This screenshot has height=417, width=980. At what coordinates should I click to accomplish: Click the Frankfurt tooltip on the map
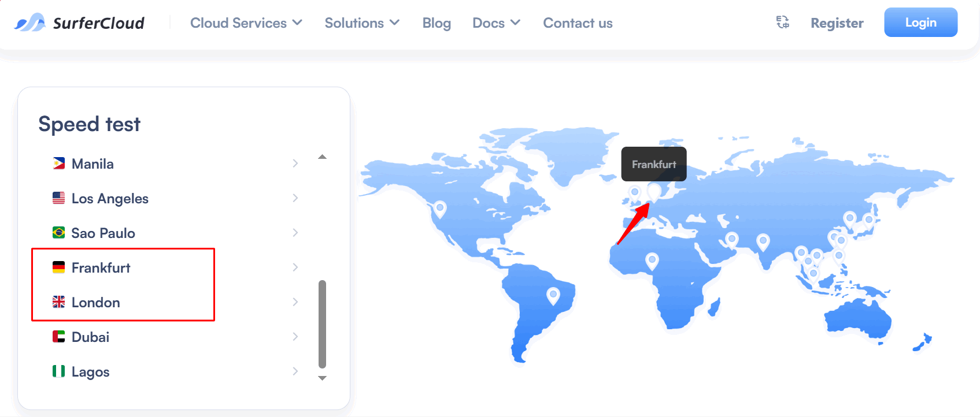point(654,164)
